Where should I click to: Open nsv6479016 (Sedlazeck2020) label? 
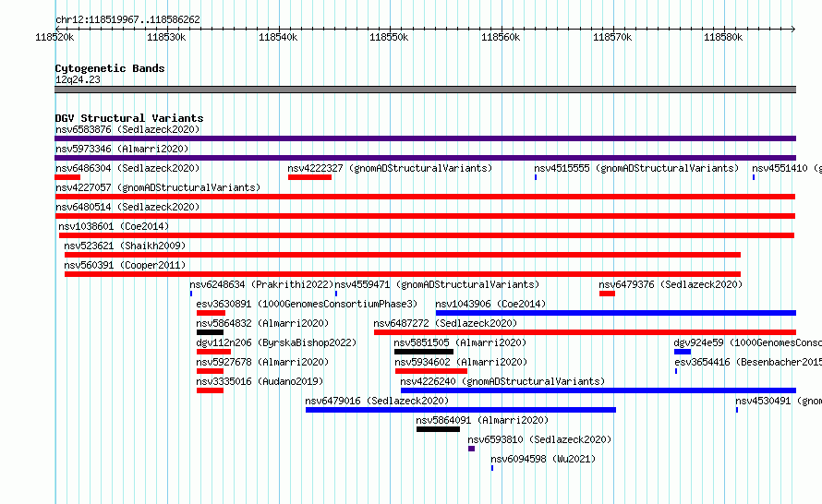click(377, 401)
